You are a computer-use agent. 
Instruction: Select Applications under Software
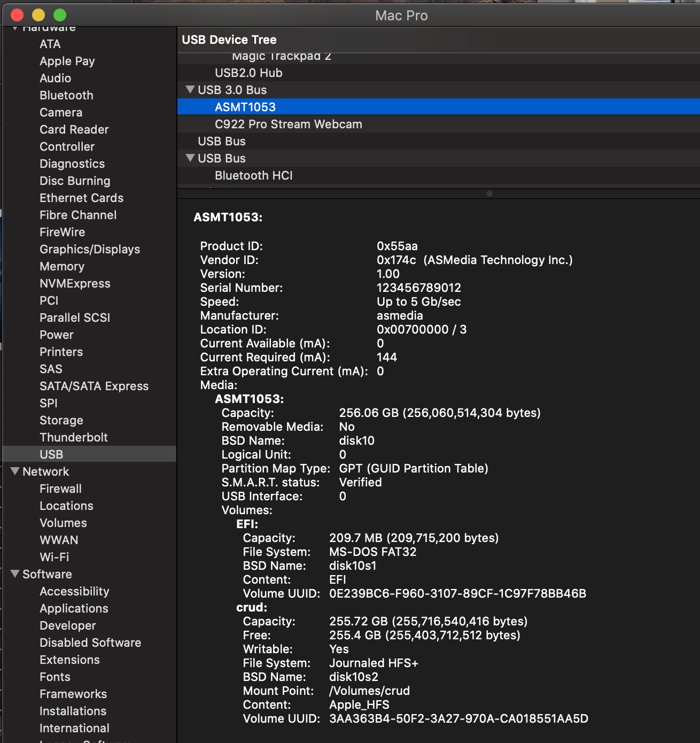pyautogui.click(x=74, y=608)
